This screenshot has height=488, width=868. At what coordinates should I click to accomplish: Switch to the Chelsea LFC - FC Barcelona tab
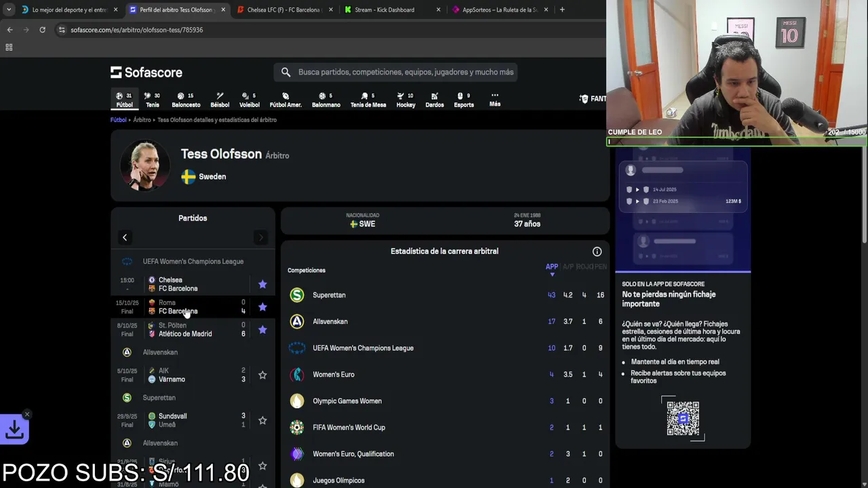tap(285, 9)
